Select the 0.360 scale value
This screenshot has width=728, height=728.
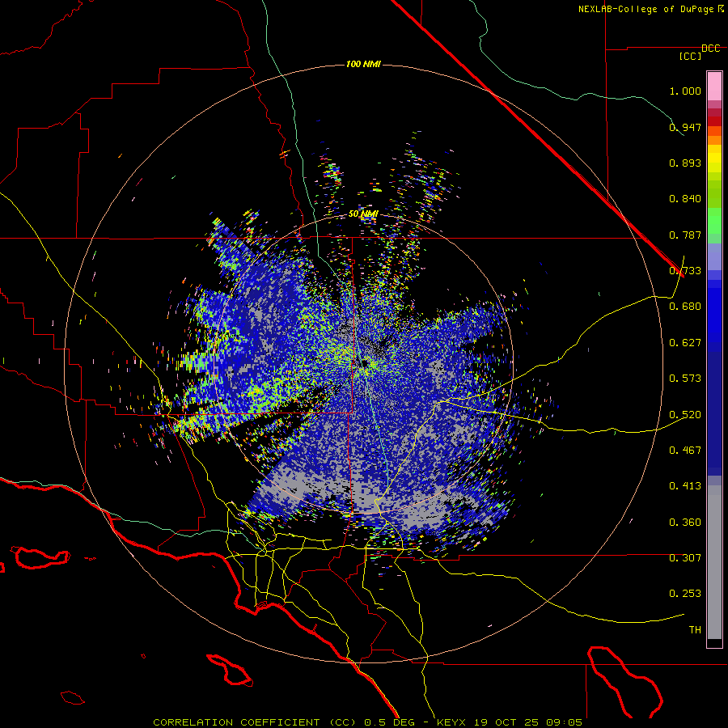(685, 523)
